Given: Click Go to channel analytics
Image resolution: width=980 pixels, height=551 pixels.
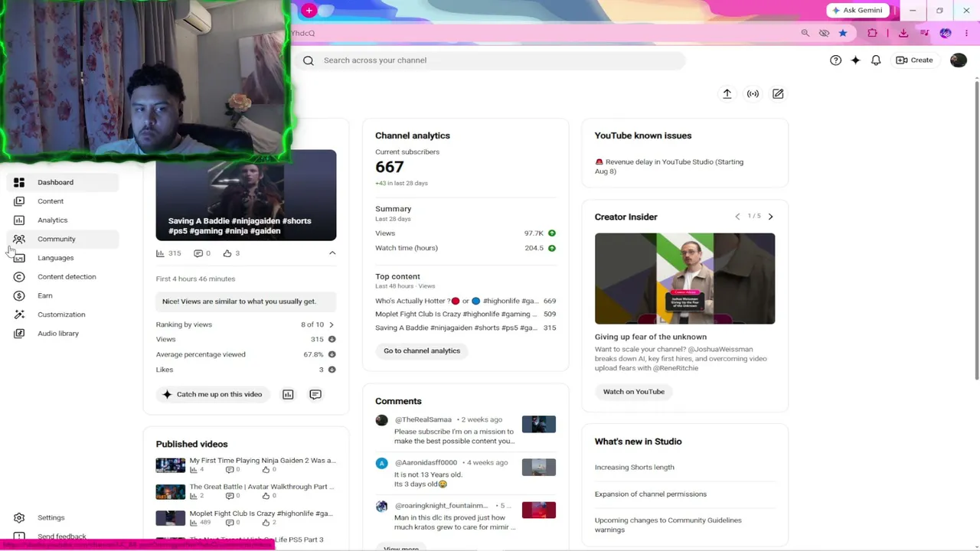Looking at the screenshot, I should (422, 350).
